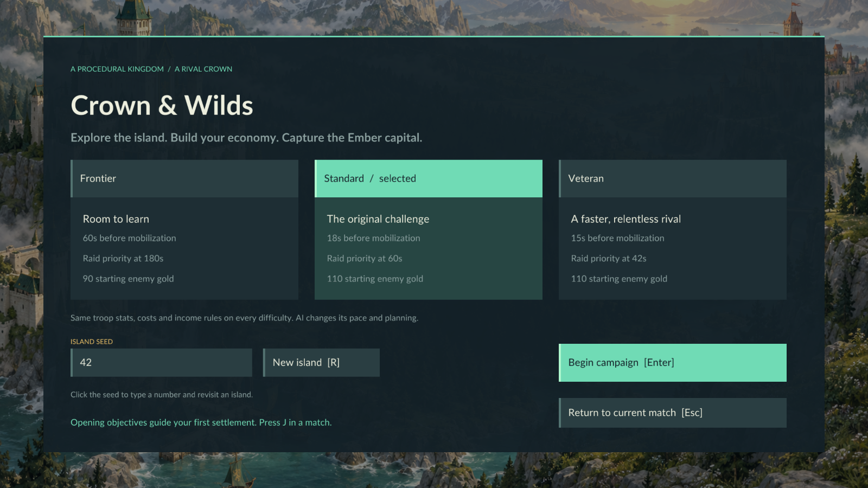The height and width of the screenshot is (488, 868).
Task: Return to current match
Action: pyautogui.click(x=673, y=413)
